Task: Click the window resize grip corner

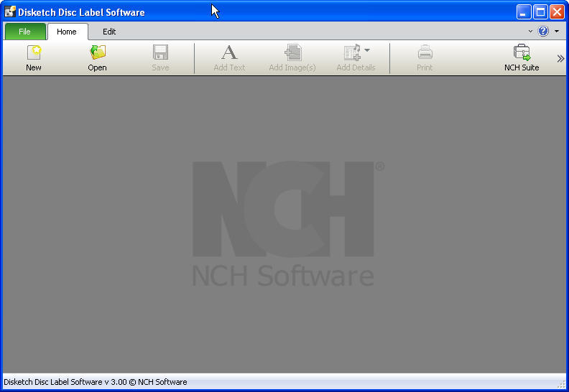Action: pyautogui.click(x=562, y=383)
